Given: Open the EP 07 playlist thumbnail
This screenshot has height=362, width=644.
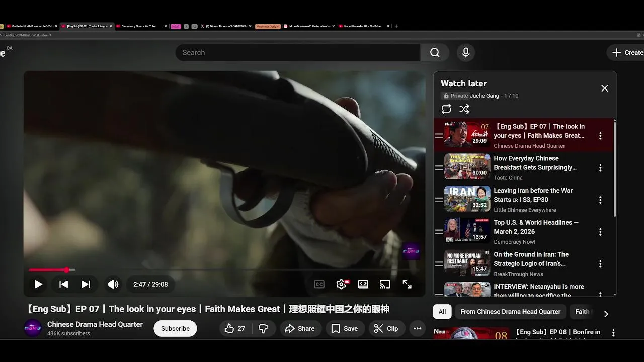Looking at the screenshot, I should 467,134.
